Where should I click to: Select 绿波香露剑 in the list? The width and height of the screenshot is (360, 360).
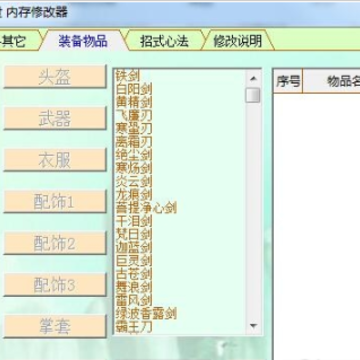(146, 313)
